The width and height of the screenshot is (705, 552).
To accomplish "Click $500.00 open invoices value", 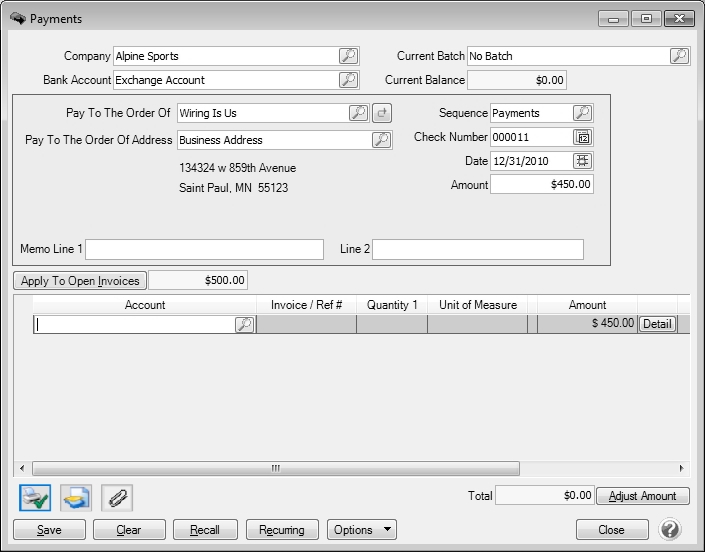I will click(x=198, y=280).
